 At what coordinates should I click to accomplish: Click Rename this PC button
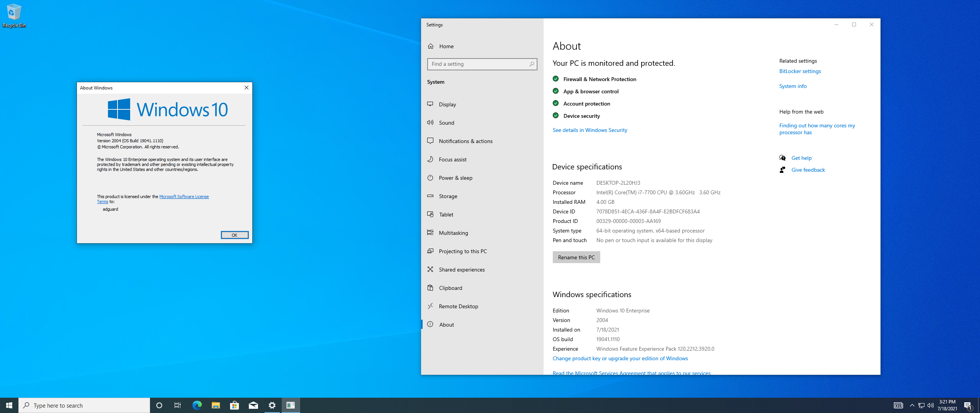[576, 257]
